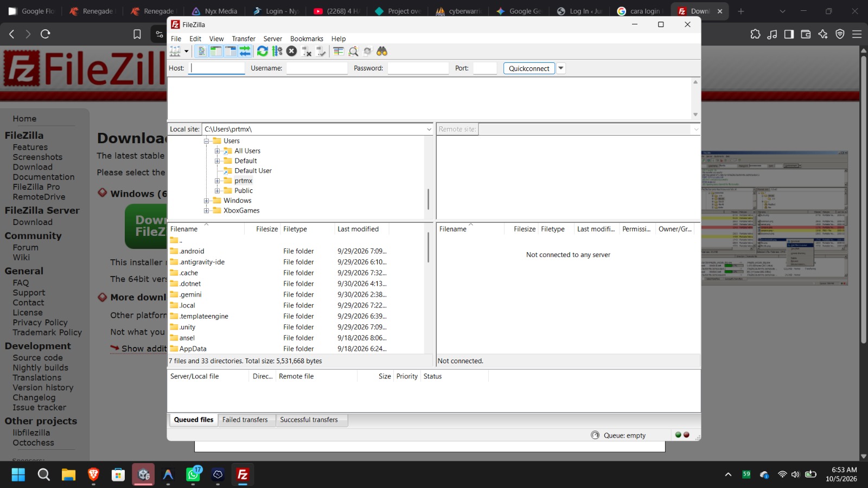Refresh the file and folder lists

(x=263, y=51)
